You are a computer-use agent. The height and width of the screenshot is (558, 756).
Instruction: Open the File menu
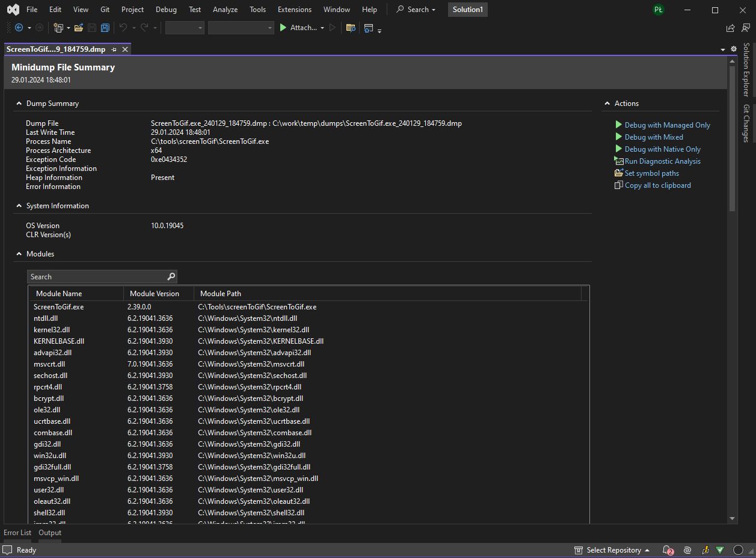point(32,10)
